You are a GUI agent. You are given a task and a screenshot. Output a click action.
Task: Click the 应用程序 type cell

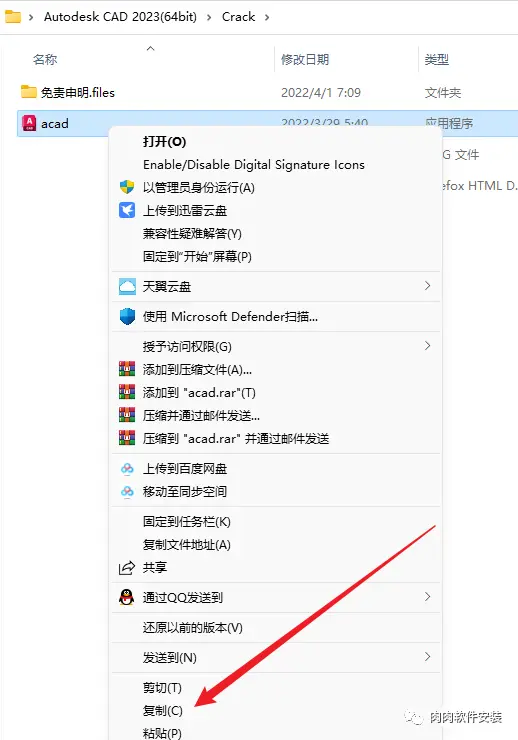(x=449, y=124)
